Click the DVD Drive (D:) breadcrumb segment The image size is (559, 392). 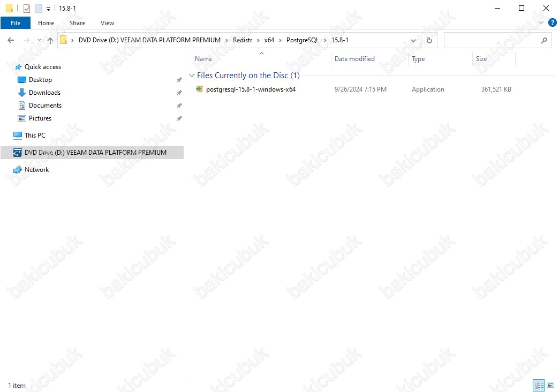[149, 40]
